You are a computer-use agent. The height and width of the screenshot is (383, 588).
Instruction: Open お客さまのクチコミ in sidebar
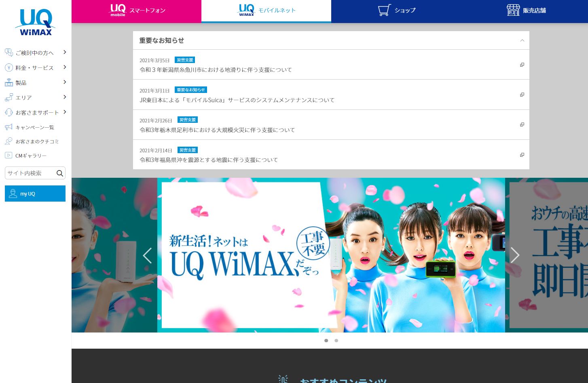pos(37,141)
